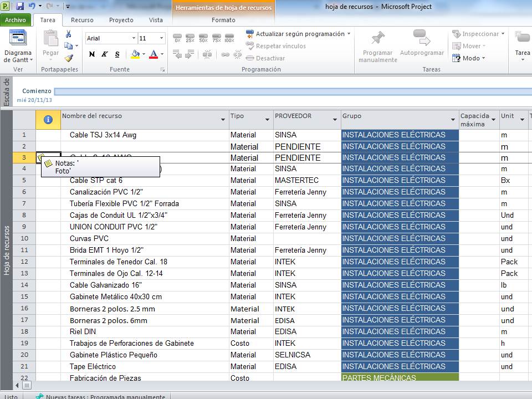This screenshot has width=532, height=399.
Task: Open the fill color dropdown arrow
Action: (x=144, y=54)
